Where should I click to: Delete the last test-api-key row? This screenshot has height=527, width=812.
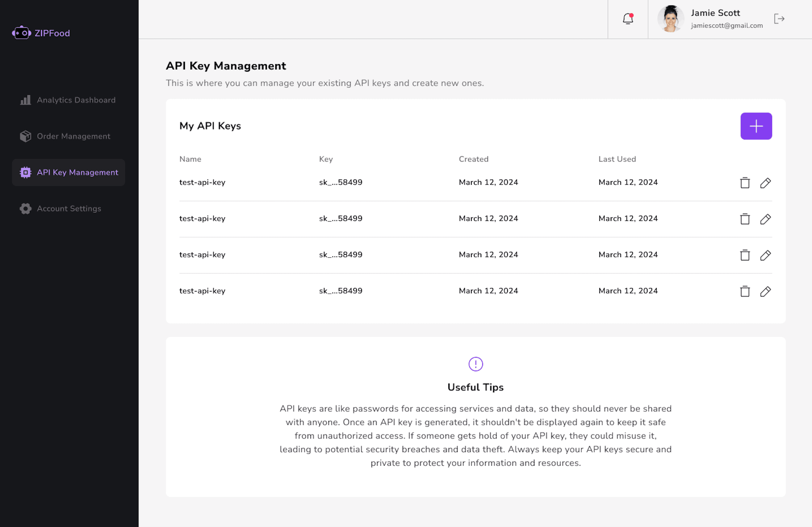point(744,292)
